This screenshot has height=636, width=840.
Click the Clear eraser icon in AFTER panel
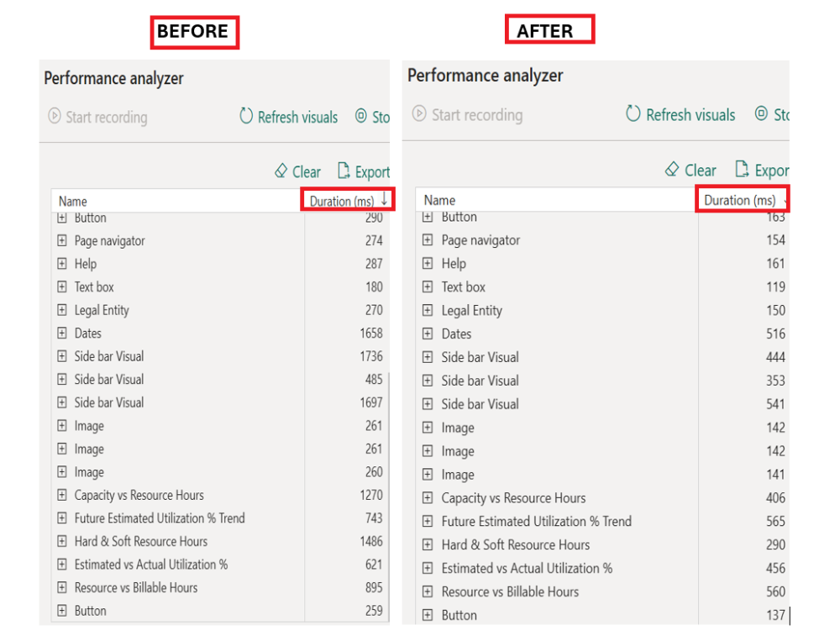click(x=672, y=170)
